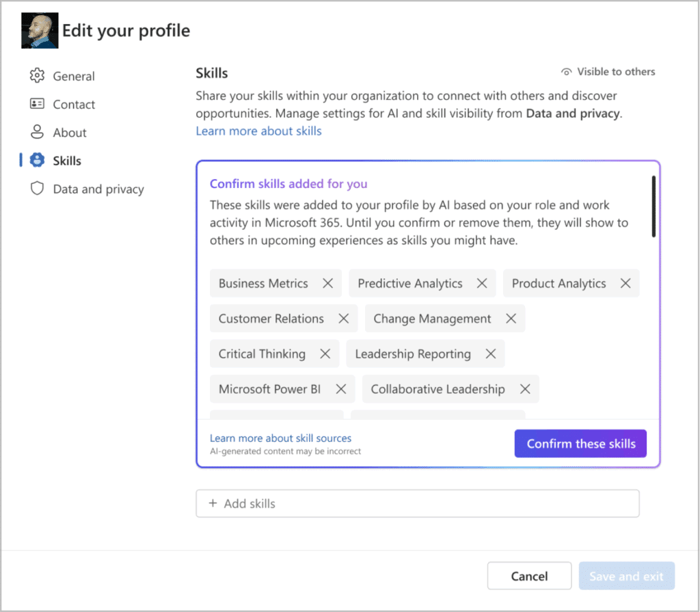Image resolution: width=700 pixels, height=612 pixels.
Task: Click the Data and privacy shield icon
Action: coord(37,188)
